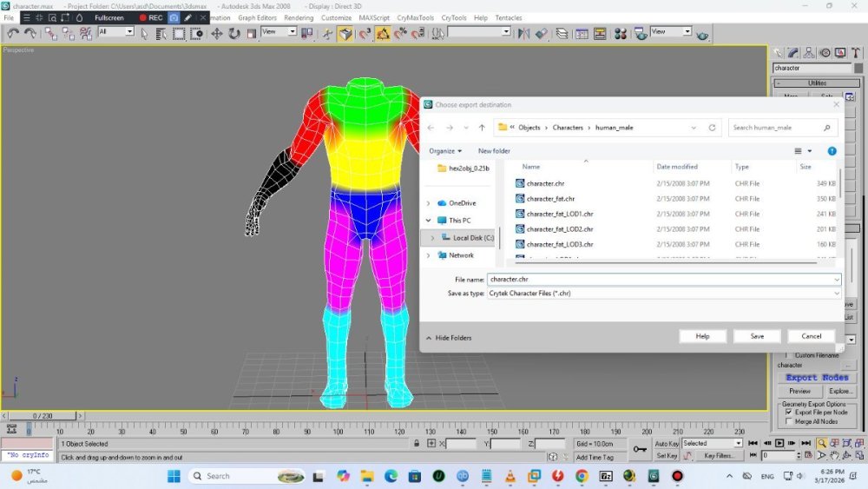
Task: Click New folder in dialog toolbar
Action: (x=494, y=151)
